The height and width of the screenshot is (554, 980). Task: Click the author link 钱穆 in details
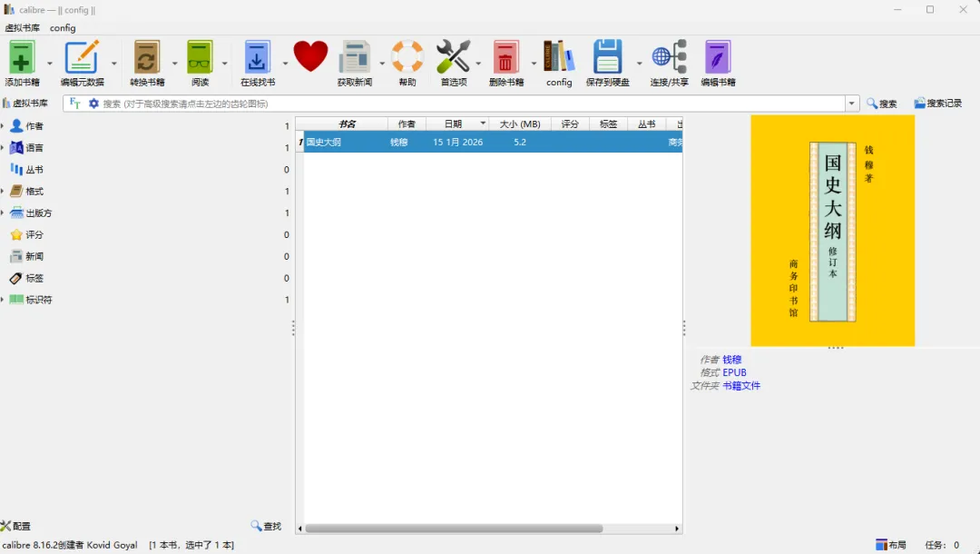(x=732, y=360)
